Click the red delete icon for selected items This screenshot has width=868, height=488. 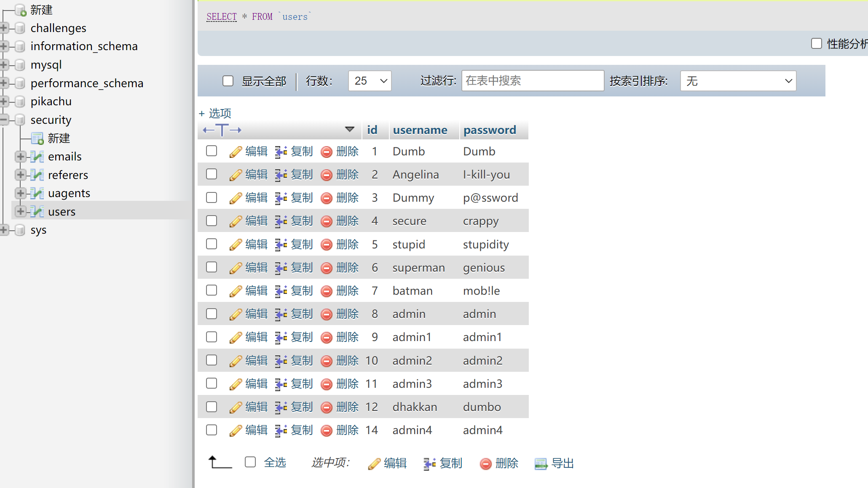pyautogui.click(x=485, y=464)
